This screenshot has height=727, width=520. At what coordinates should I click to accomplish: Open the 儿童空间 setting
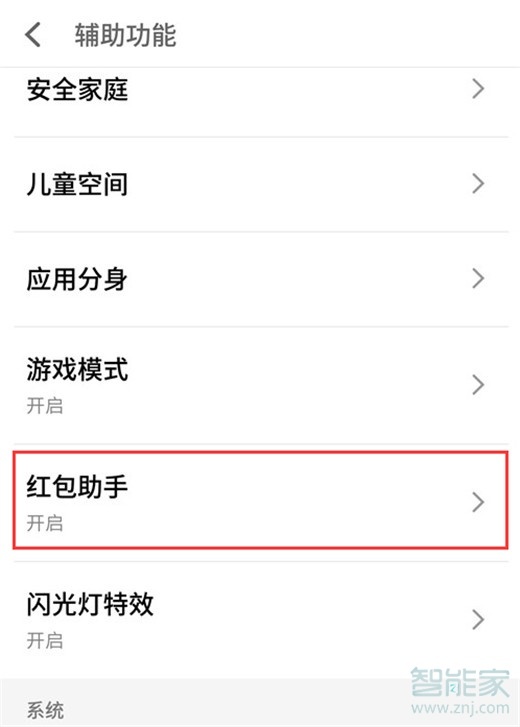260,185
